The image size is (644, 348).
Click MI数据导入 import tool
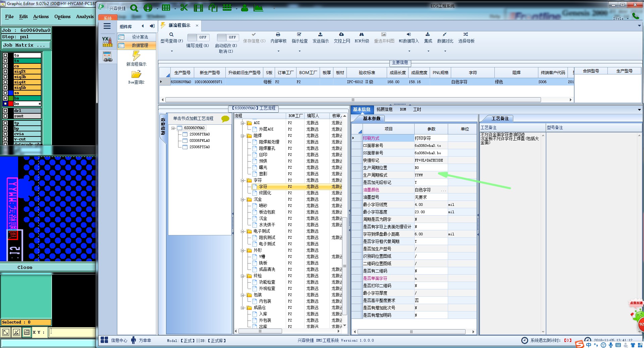[409, 38]
